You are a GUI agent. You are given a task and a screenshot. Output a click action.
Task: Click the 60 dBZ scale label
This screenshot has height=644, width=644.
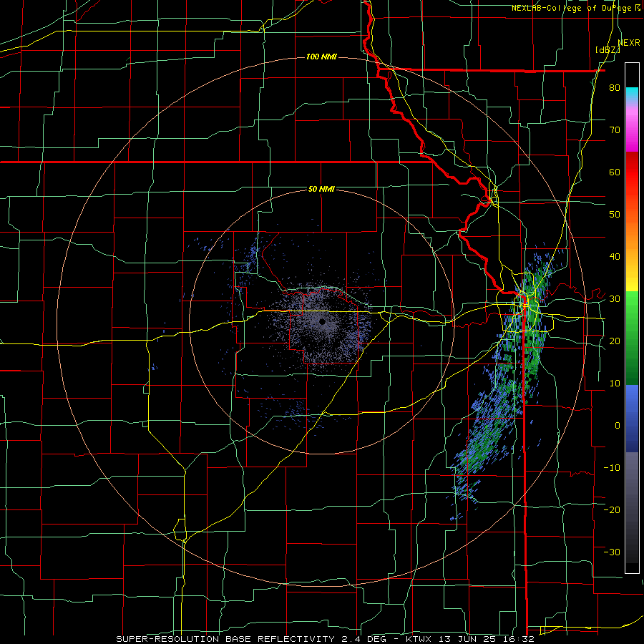click(x=615, y=172)
